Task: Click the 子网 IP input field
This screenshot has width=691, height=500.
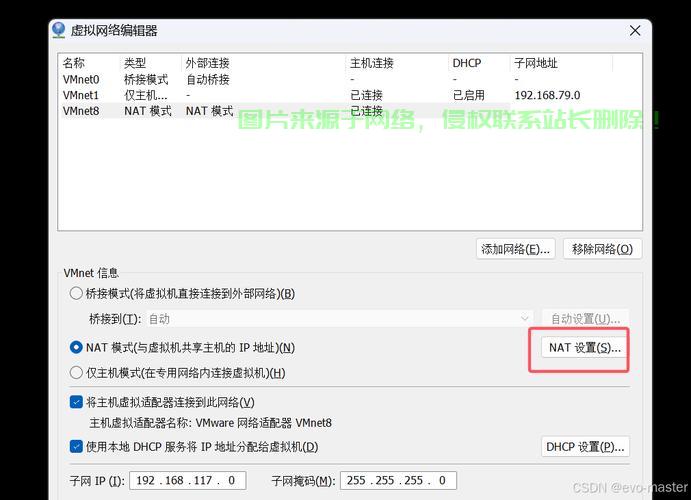Action: pos(188,481)
